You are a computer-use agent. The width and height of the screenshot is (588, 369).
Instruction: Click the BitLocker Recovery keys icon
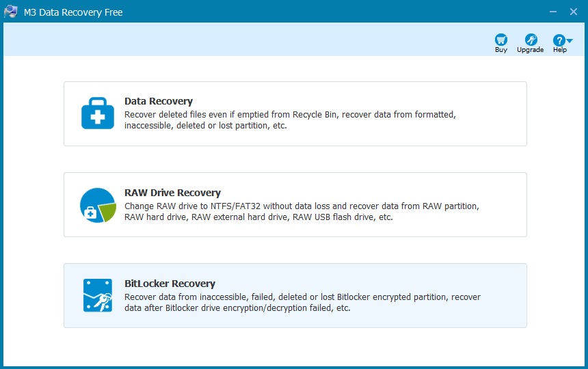point(98,295)
